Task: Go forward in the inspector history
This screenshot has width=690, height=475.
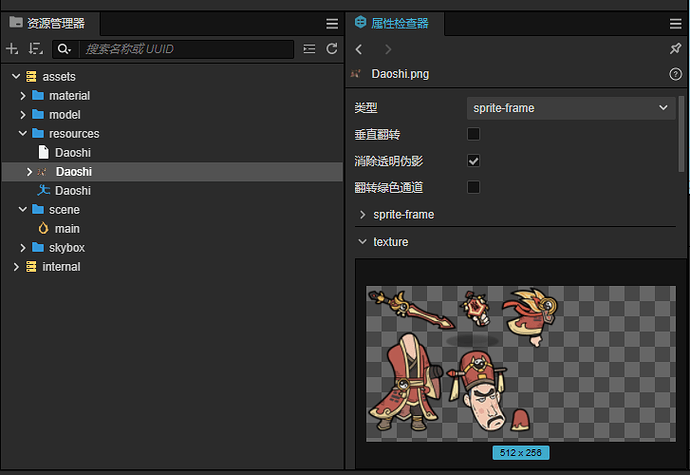Action: coord(388,49)
